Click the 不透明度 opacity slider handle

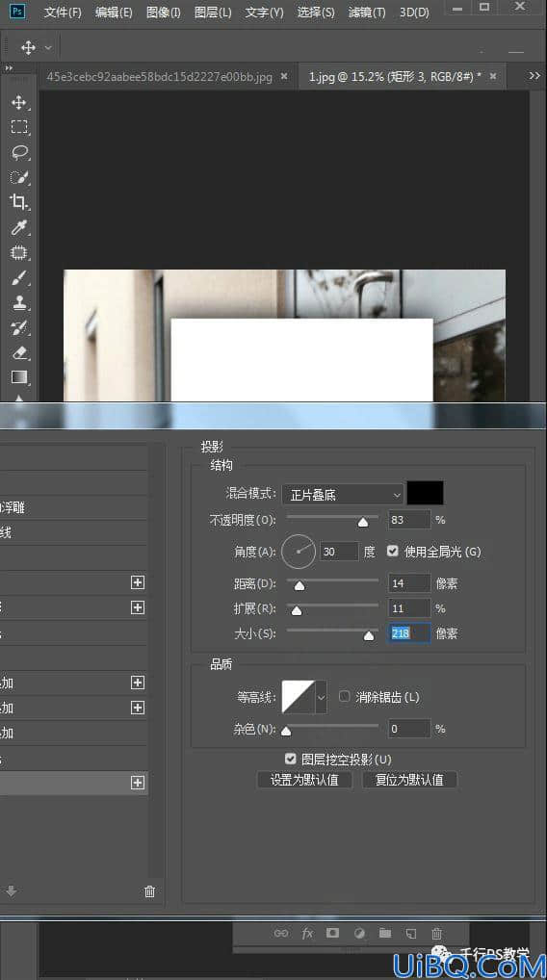pos(363,522)
